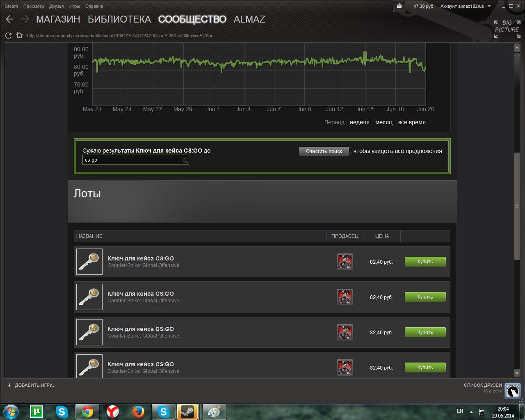Click the search magnifier in filter box
This screenshot has width=525, height=420.
pos(185,160)
